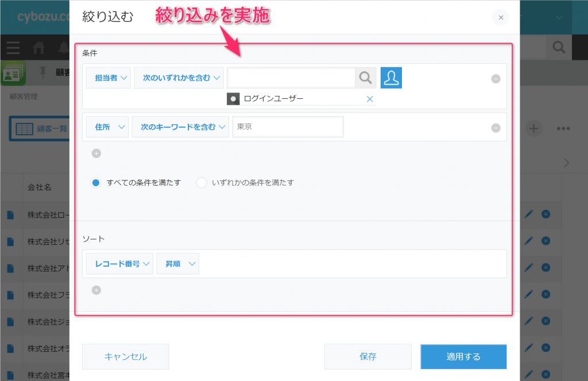Click the 保存 button

point(368,357)
